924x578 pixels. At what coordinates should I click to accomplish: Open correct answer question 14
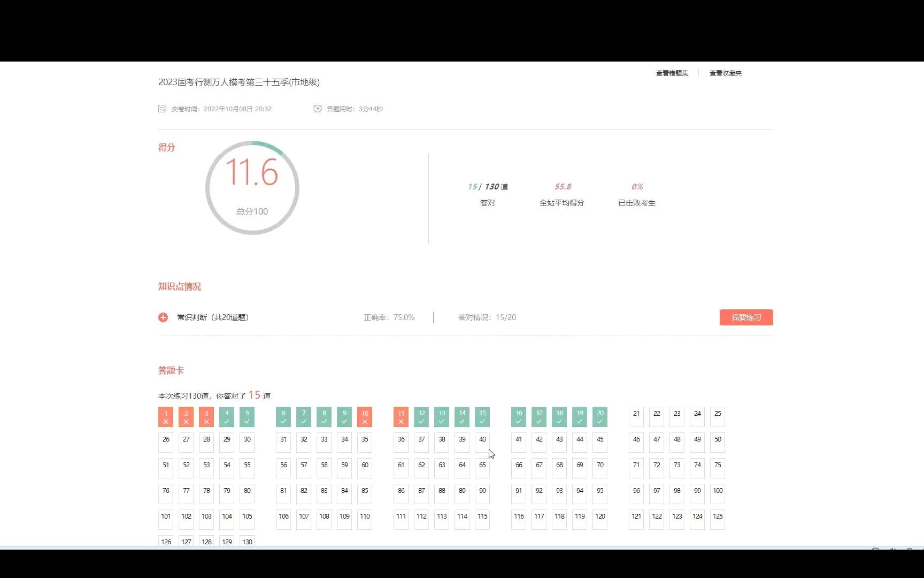click(x=462, y=417)
